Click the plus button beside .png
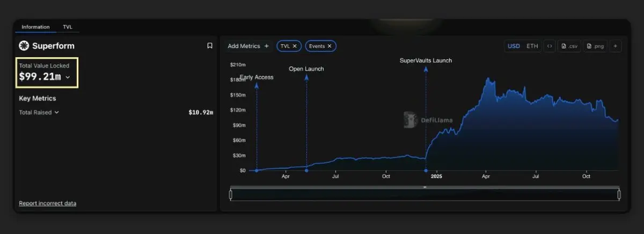The height and width of the screenshot is (234, 644). coord(615,46)
